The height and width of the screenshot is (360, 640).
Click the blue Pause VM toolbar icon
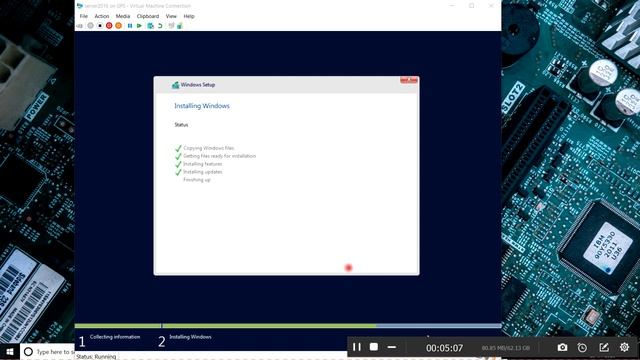130,26
